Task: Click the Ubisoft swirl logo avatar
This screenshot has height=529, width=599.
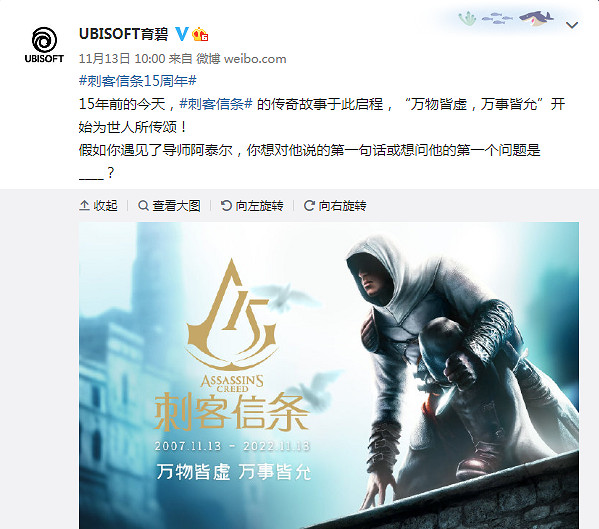Action: pyautogui.click(x=44, y=45)
